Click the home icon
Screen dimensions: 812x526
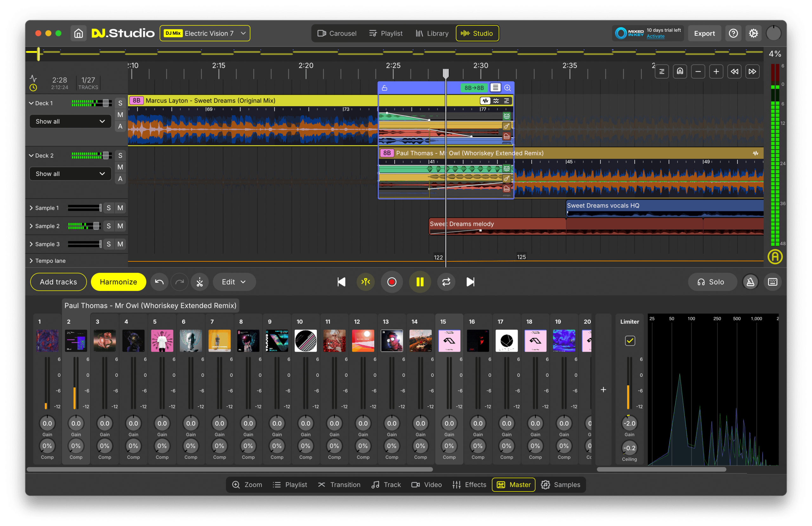tap(78, 33)
